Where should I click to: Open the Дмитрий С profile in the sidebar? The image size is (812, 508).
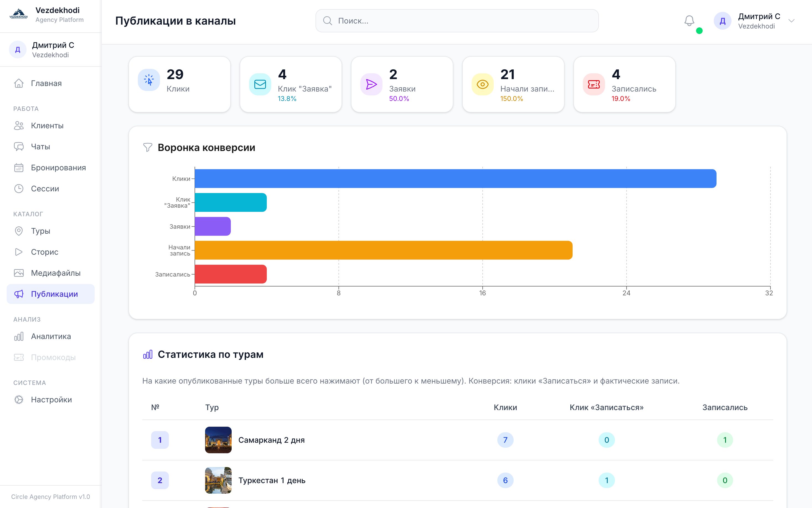click(x=50, y=50)
